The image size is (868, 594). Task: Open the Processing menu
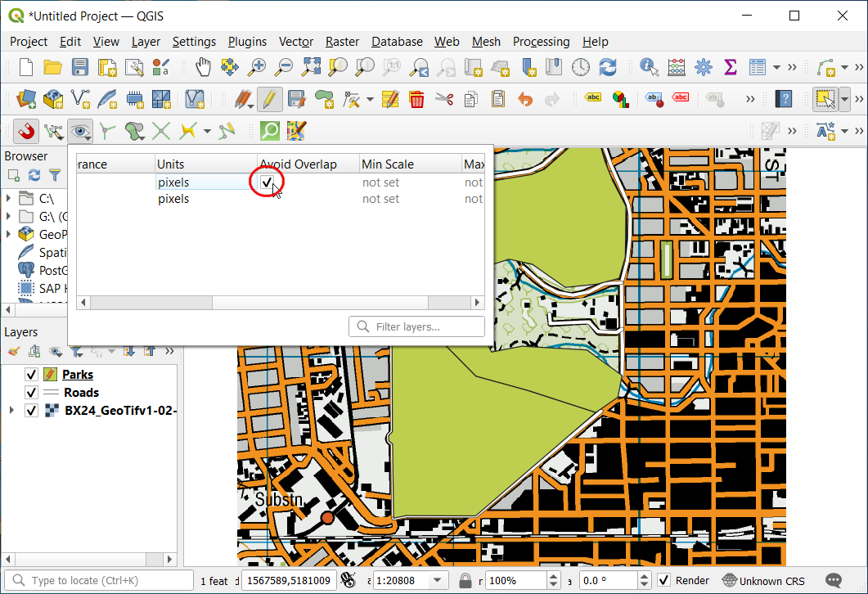[541, 42]
